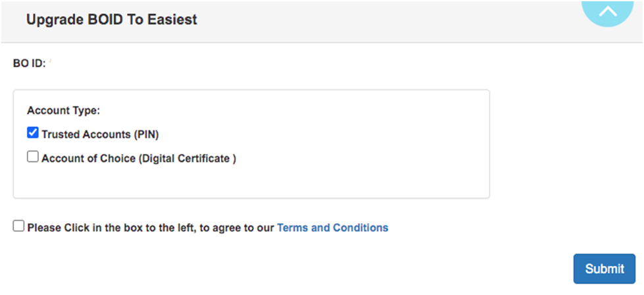Select the 'Account of Choice' label text
The width and height of the screenshot is (644, 295).
pos(88,159)
